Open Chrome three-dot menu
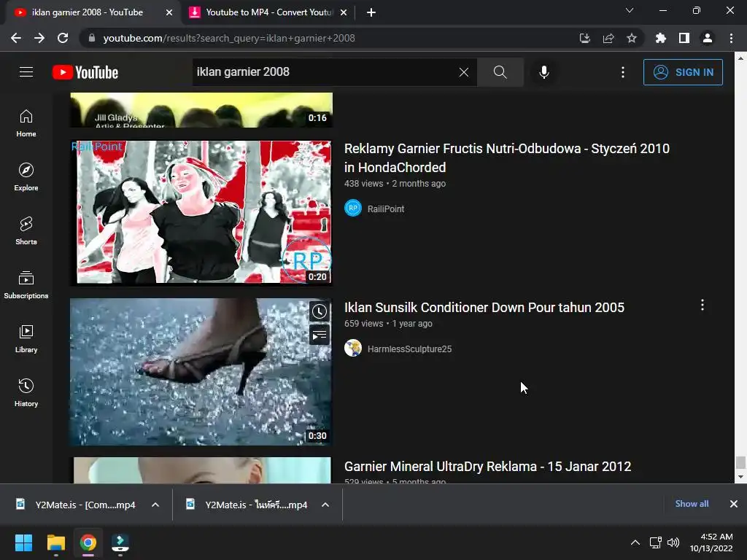747x560 pixels. pos(731,38)
